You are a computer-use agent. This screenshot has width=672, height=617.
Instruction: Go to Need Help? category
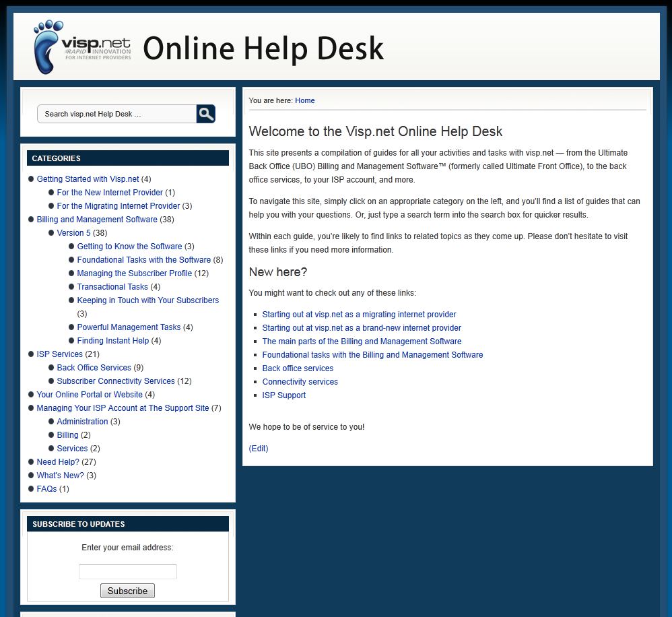58,462
